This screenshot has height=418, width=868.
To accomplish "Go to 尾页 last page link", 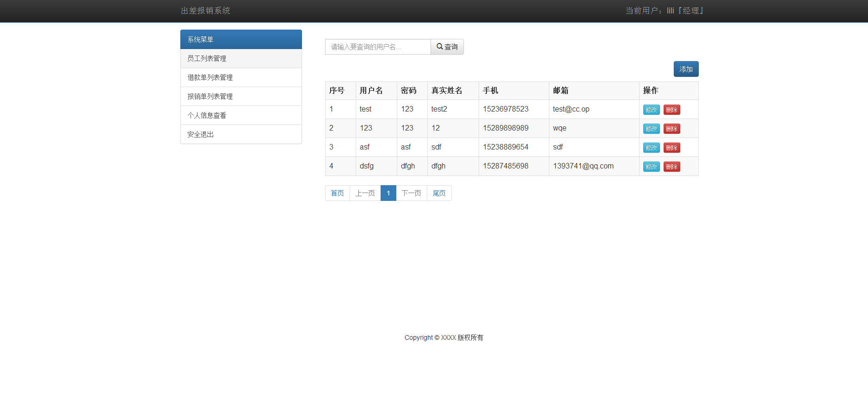I will (x=439, y=193).
